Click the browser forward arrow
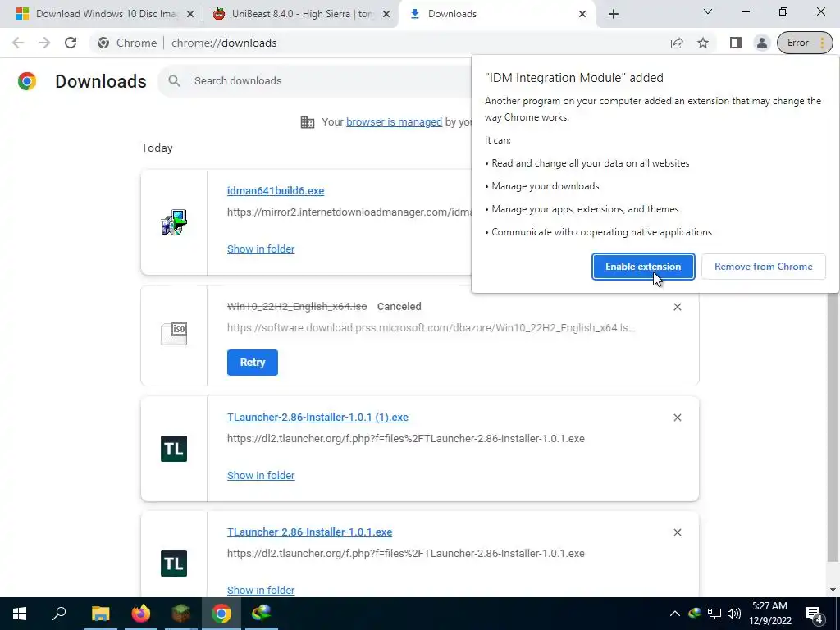Viewport: 840px width, 630px height. (x=44, y=43)
